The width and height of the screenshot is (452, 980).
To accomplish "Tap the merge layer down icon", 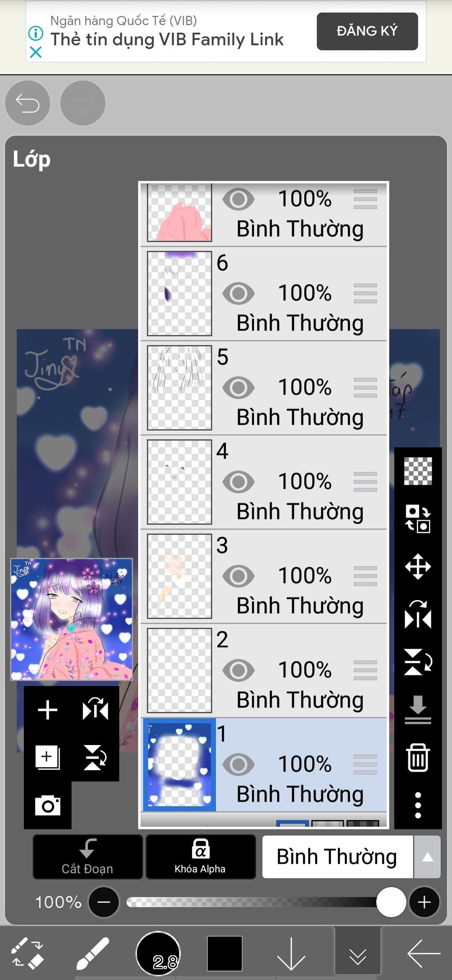I will [418, 710].
